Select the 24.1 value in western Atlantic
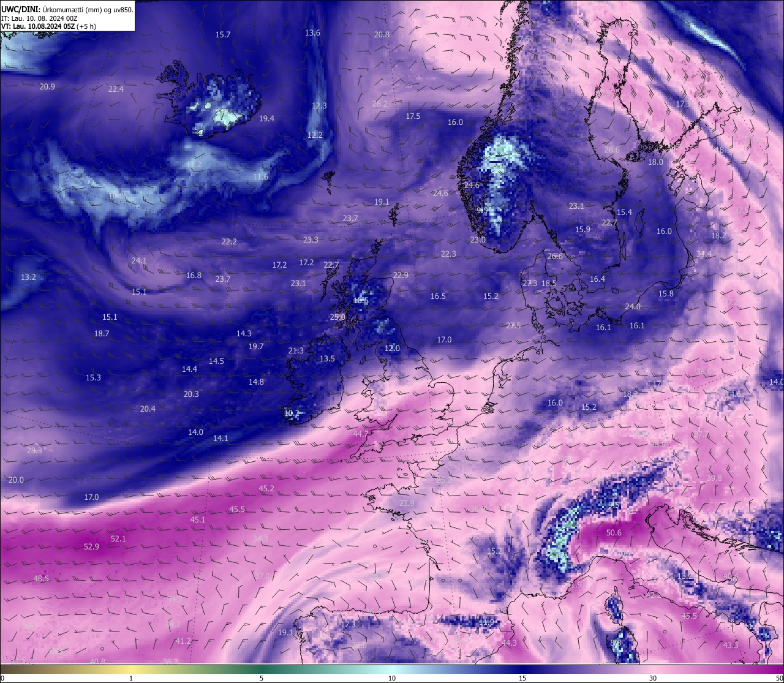Viewport: 784px width, 683px height. [139, 261]
